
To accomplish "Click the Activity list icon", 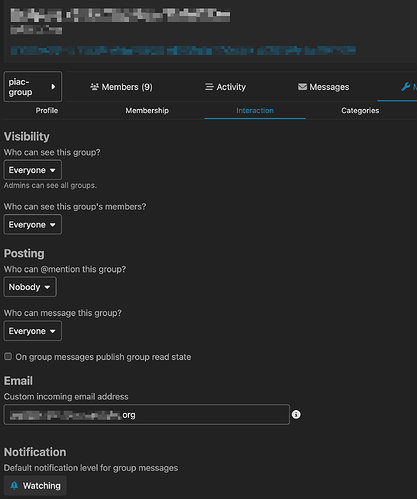I will (209, 87).
